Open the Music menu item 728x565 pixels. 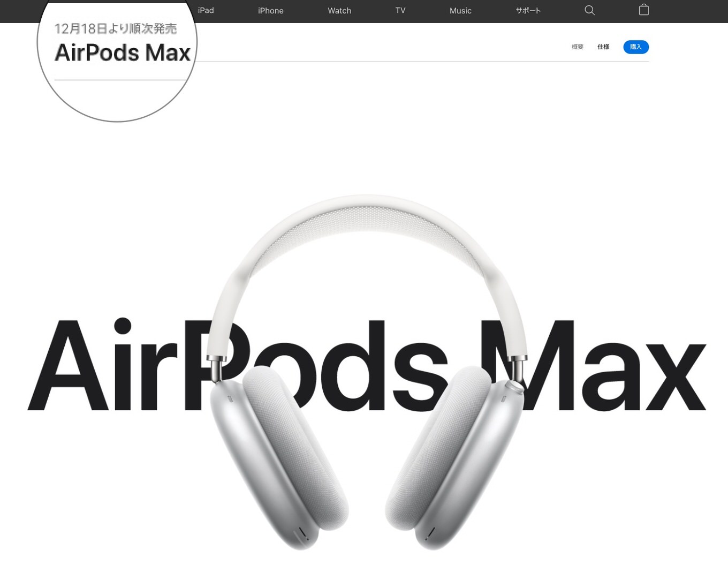click(x=460, y=10)
